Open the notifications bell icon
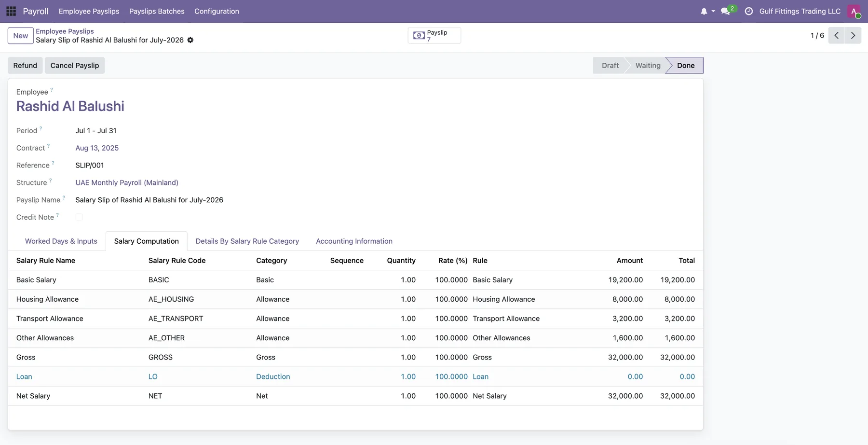Viewport: 868px width, 445px height. (704, 11)
